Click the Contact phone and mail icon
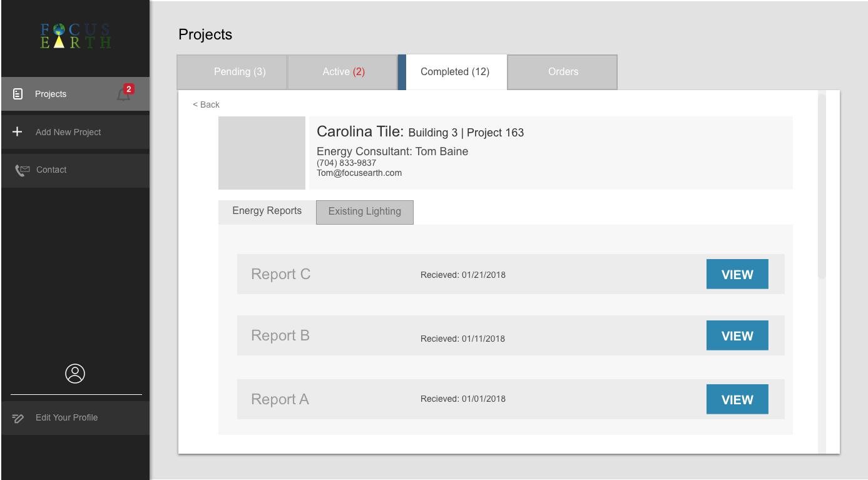Viewport: 868px width, 480px height. pos(23,170)
